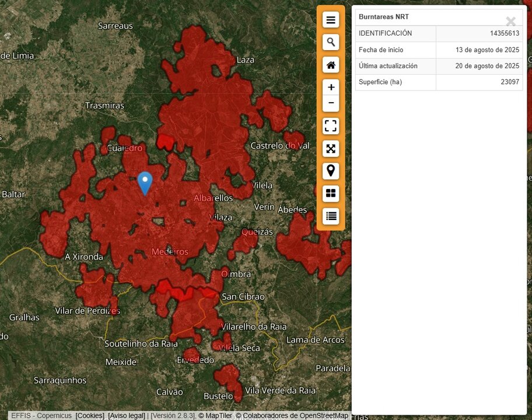532x420 pixels.
Task: Select the Paradela map label
Action: click(x=333, y=369)
